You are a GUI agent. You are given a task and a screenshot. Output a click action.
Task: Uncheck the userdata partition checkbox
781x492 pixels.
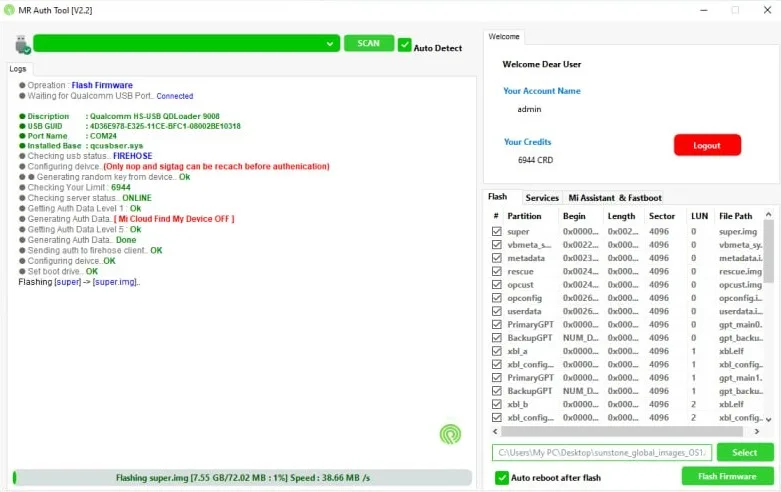point(497,311)
